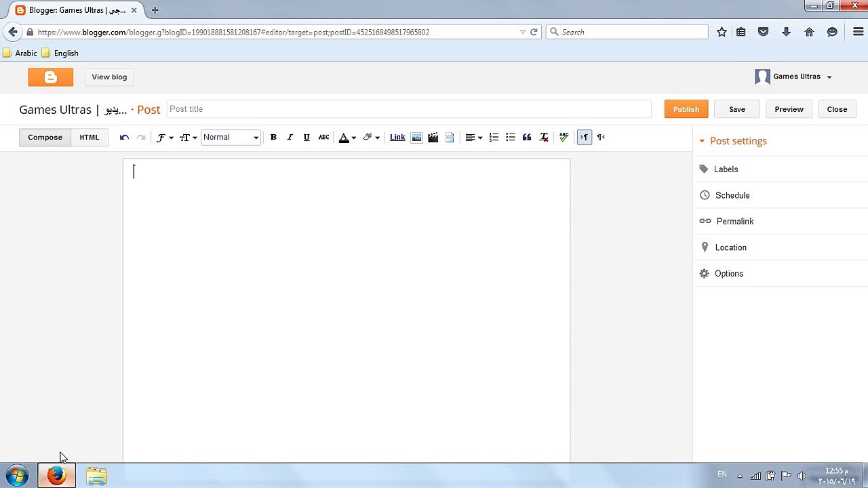Set left-to-right text direction
This screenshot has height=488, width=868.
click(x=584, y=138)
